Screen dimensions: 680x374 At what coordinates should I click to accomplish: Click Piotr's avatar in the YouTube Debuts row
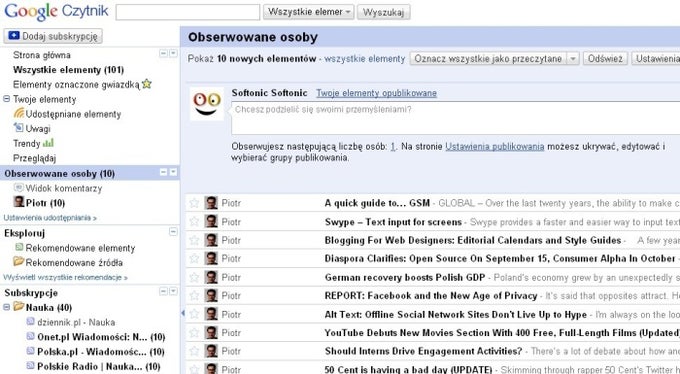click(x=211, y=333)
